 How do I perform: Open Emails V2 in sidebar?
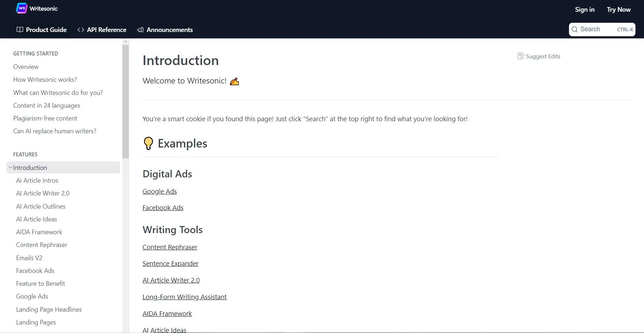coord(29,258)
